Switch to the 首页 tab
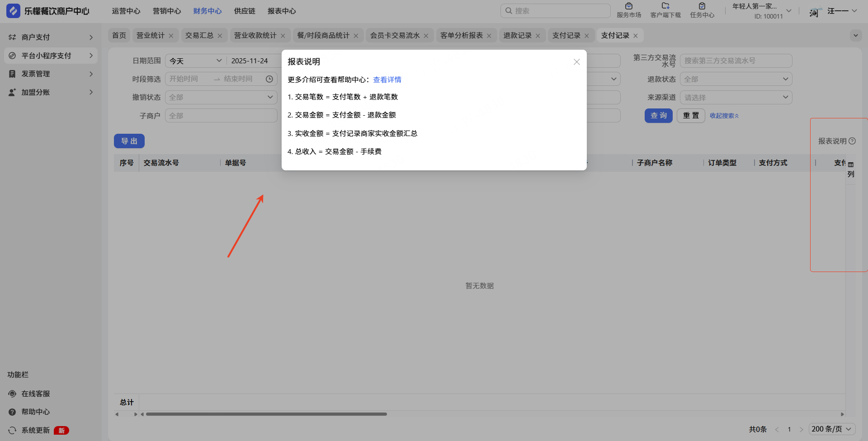This screenshot has width=868, height=441. click(x=119, y=35)
